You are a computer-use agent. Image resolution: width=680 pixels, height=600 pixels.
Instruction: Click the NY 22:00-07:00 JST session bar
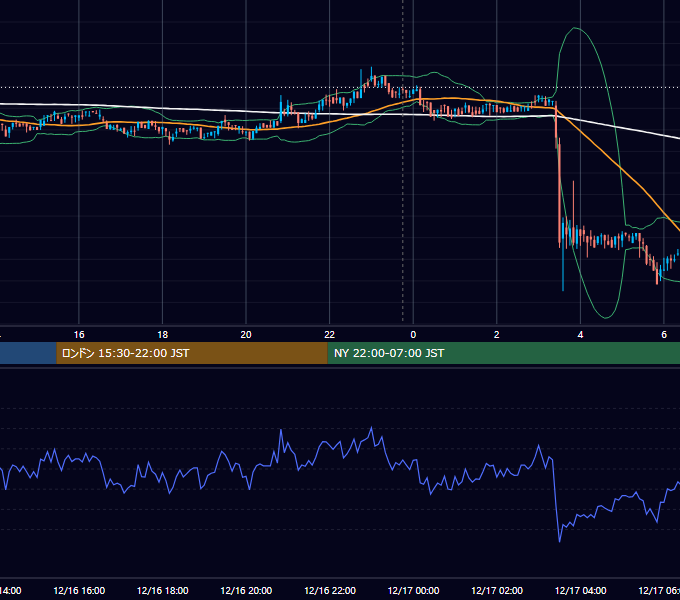[503, 353]
